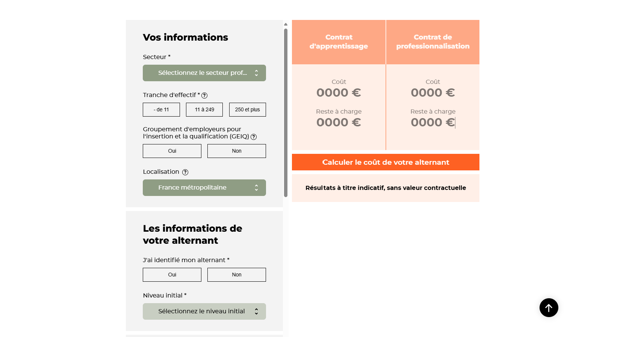The height and width of the screenshot is (337, 644).
Task: Answer 'Oui' for GEIQ membership
Action: (x=172, y=151)
